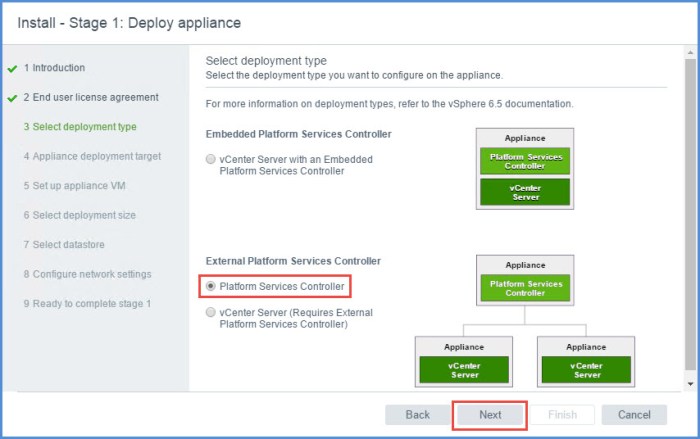
Task: Select vCenter Server with Embedded Platform Services Controller radio
Action: click(211, 159)
